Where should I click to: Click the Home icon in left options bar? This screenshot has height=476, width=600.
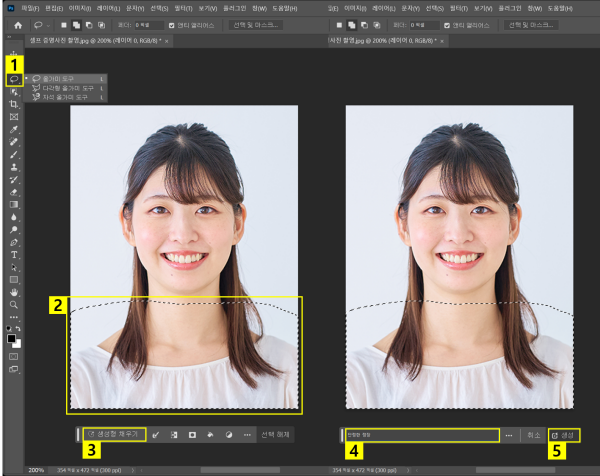click(18, 24)
